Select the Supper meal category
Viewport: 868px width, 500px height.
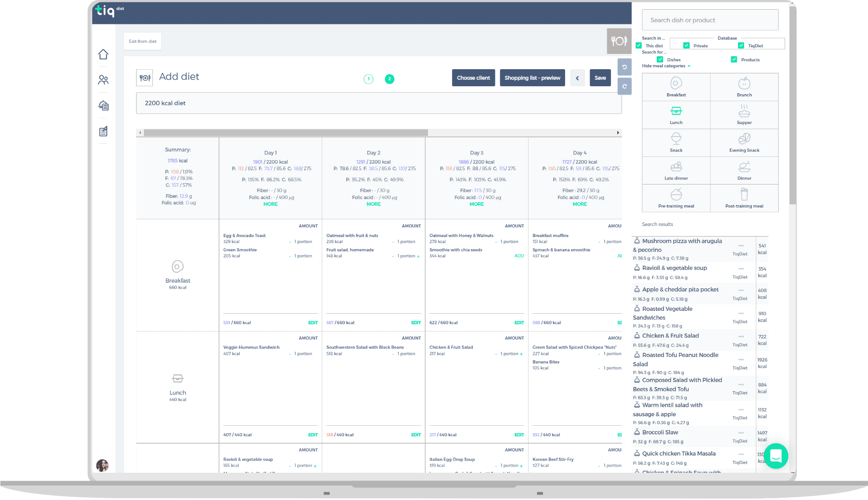[x=744, y=115]
